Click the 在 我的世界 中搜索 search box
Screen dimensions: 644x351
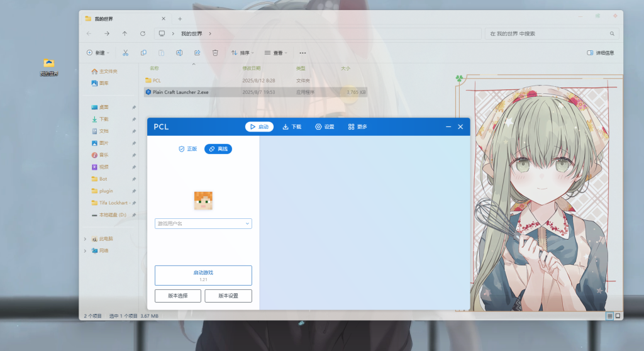click(547, 33)
